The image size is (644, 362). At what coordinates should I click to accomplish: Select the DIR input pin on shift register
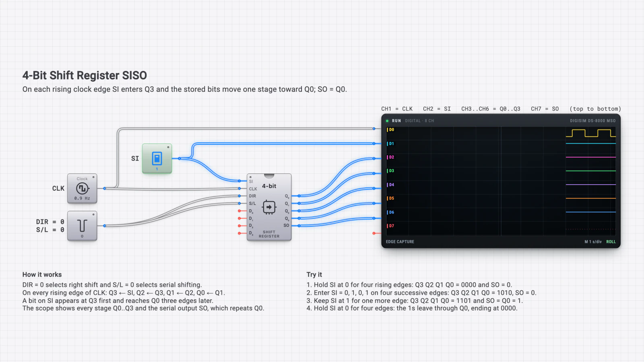239,196
